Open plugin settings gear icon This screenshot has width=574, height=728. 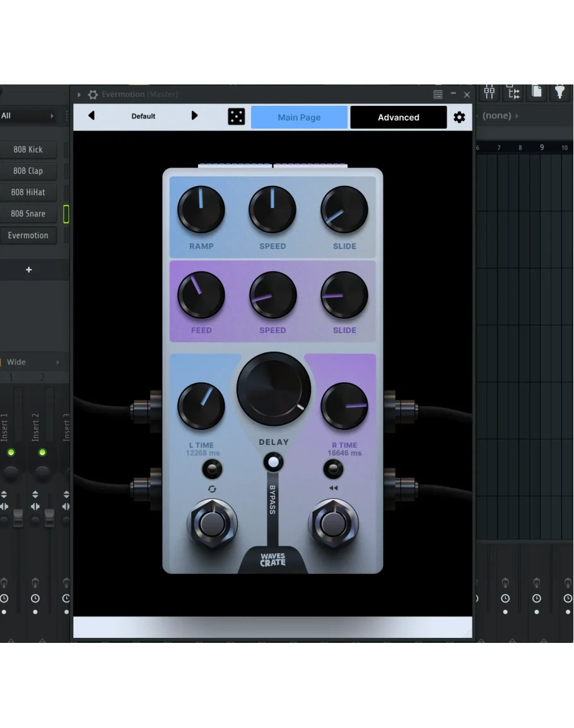(x=459, y=117)
